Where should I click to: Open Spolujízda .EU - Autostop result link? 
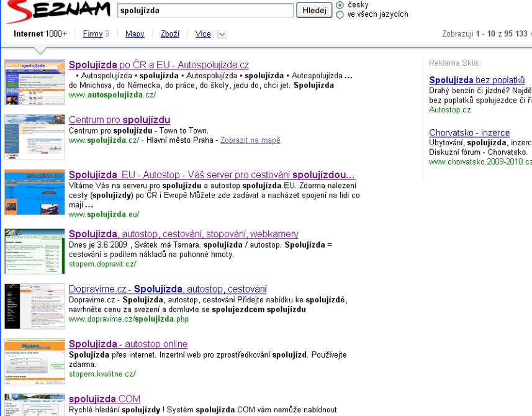[212, 174]
